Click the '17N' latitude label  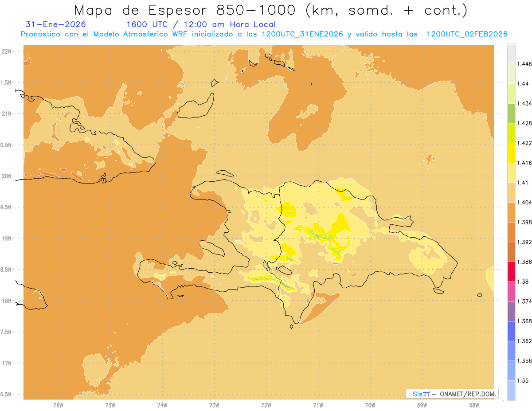(x=8, y=363)
